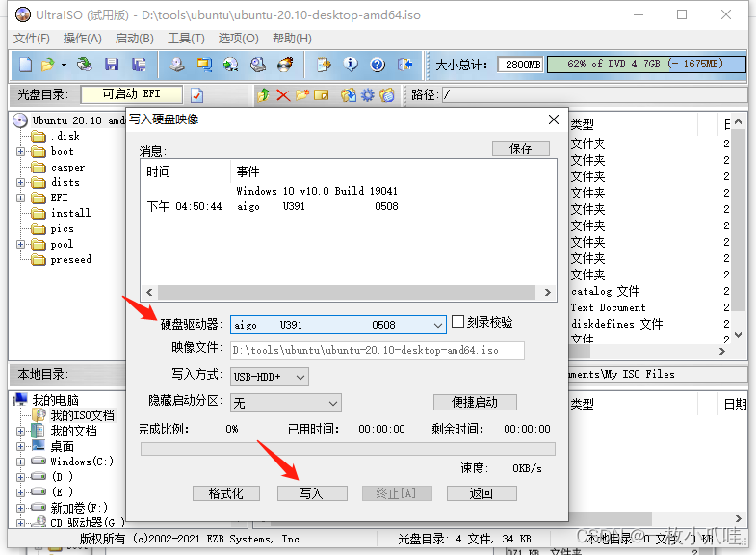This screenshot has height=555, width=756.
Task: Click the Extract files icon
Action: pos(348,95)
